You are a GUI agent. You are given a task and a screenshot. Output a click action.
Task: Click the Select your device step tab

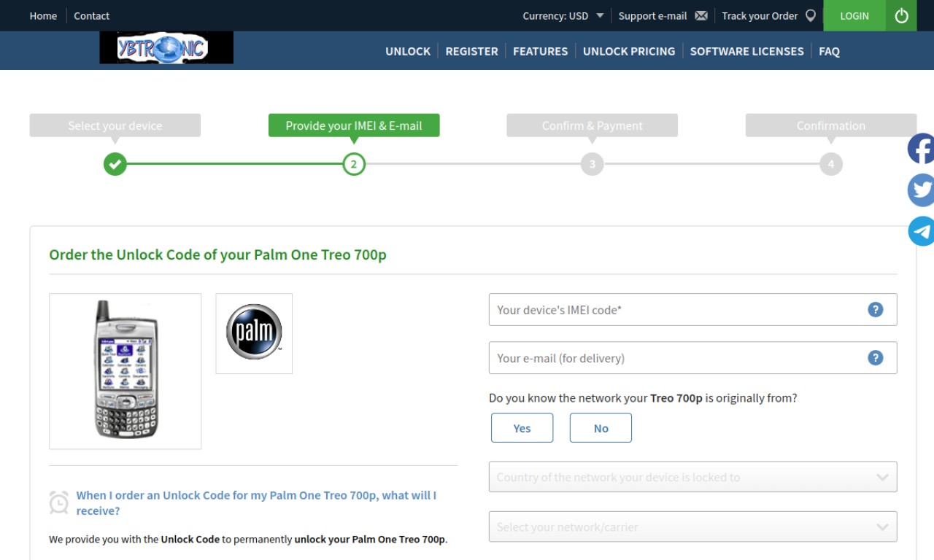point(115,125)
